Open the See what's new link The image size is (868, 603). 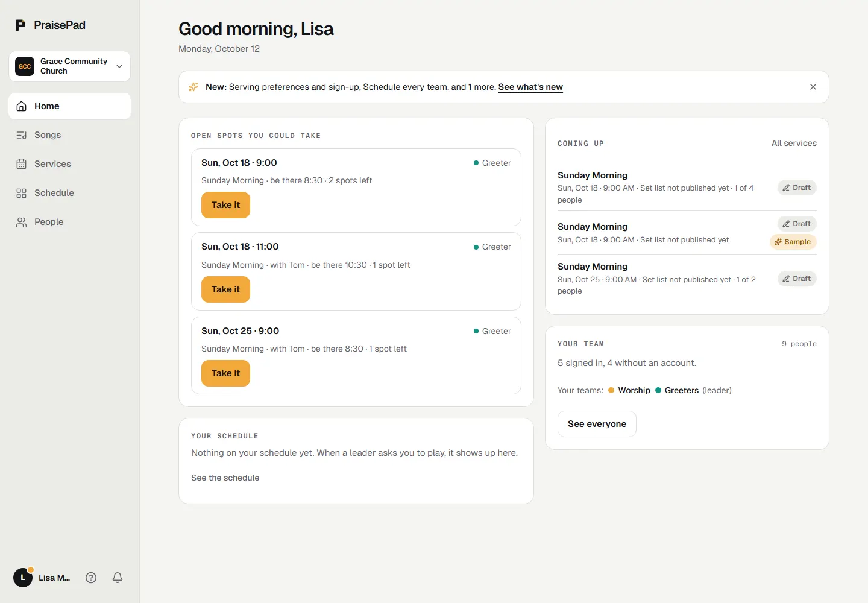click(x=530, y=87)
